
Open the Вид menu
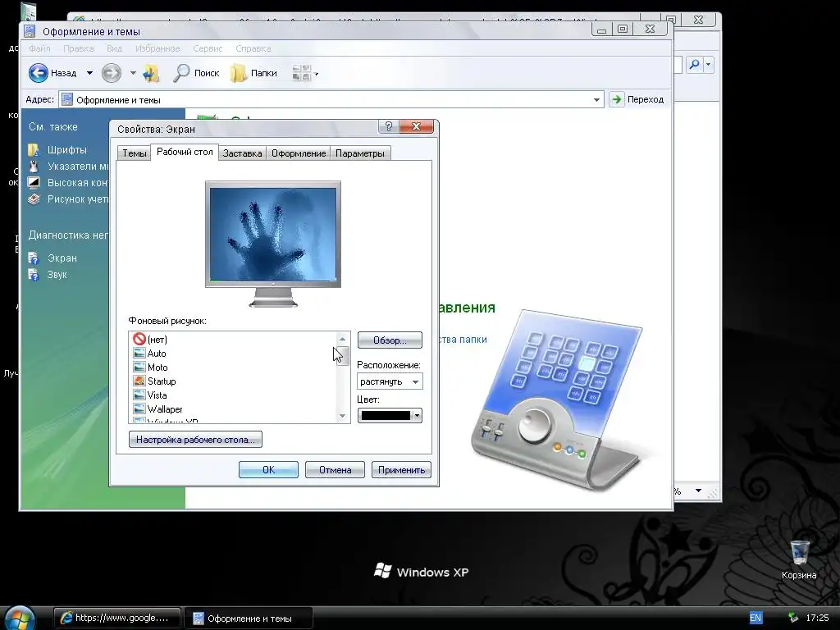pos(114,48)
